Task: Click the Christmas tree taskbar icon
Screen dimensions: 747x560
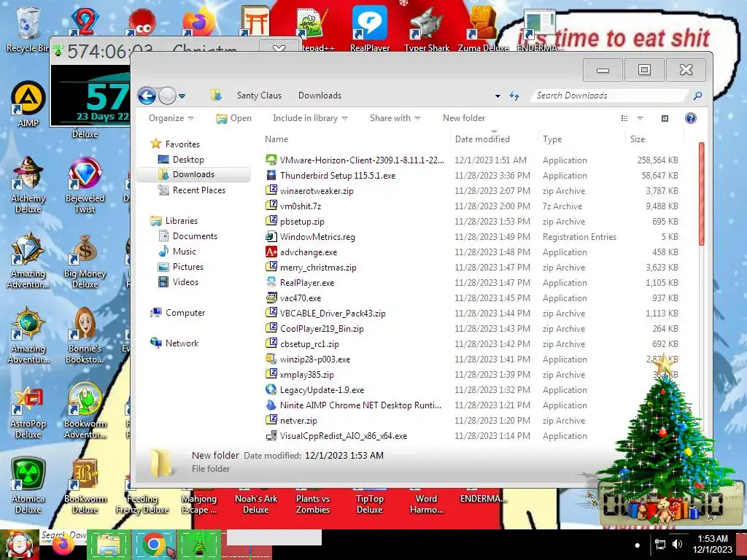Action: (x=198, y=544)
